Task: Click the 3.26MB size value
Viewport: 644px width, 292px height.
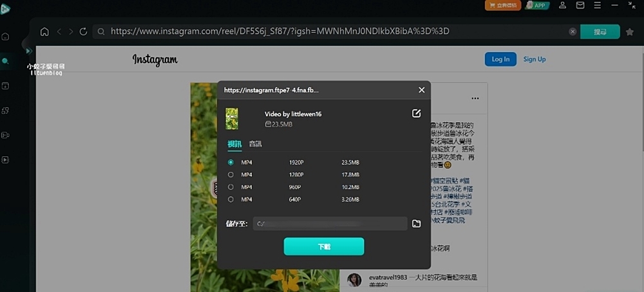Action: click(350, 199)
